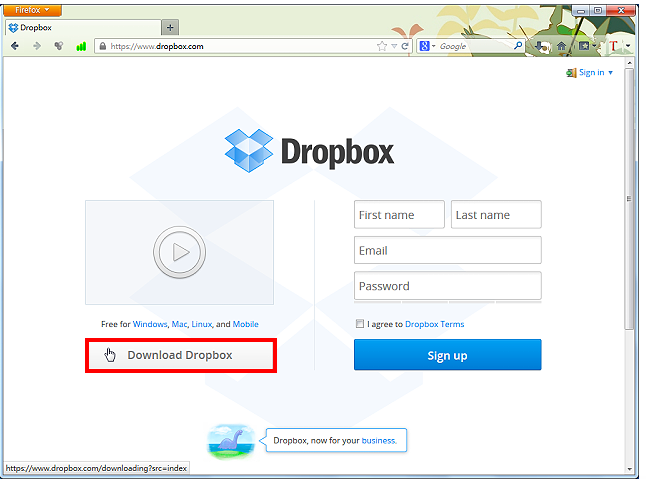Select the Dropbox browser tab
The image size is (646, 479).
(82, 28)
